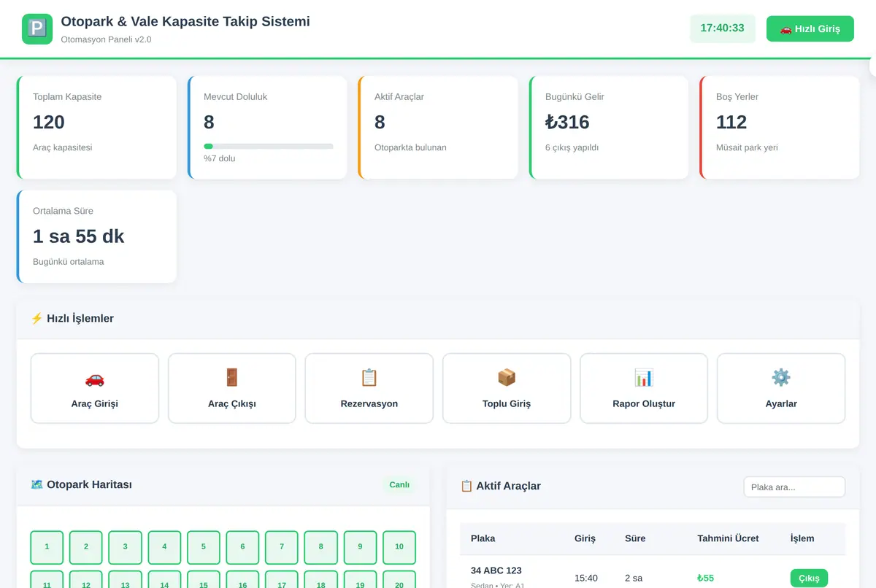Open Araç Çıkışı via its door icon
The height and width of the screenshot is (588, 876).
(x=232, y=378)
